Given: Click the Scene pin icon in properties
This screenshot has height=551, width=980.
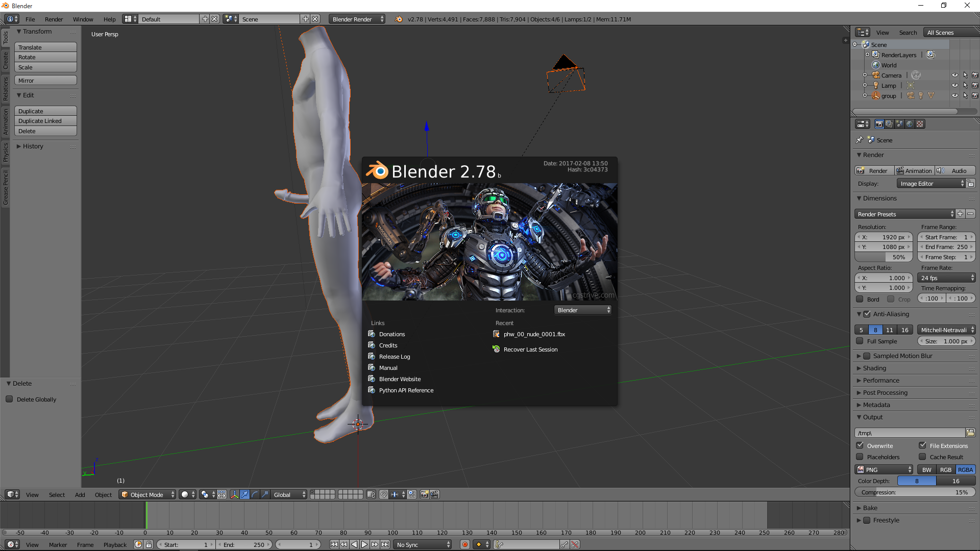Looking at the screenshot, I should coord(859,140).
